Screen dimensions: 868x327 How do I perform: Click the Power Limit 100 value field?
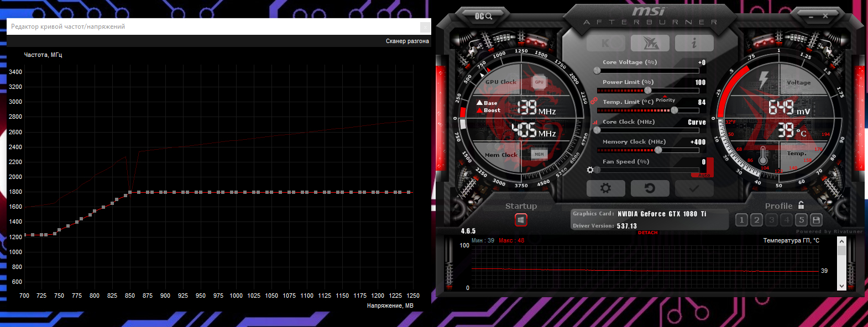700,82
